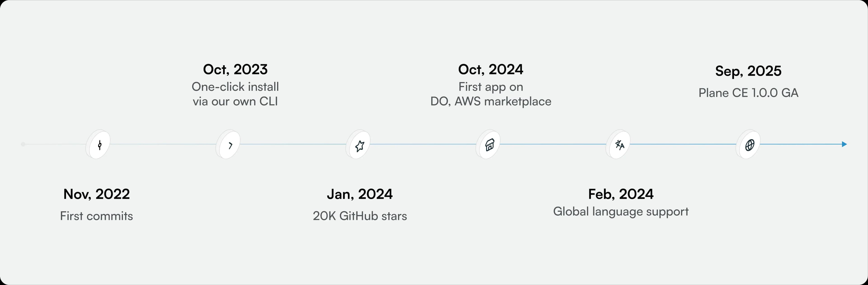868x285 pixels.
Task: Click the Plane CE 1.0.0 GA label
Action: [748, 93]
